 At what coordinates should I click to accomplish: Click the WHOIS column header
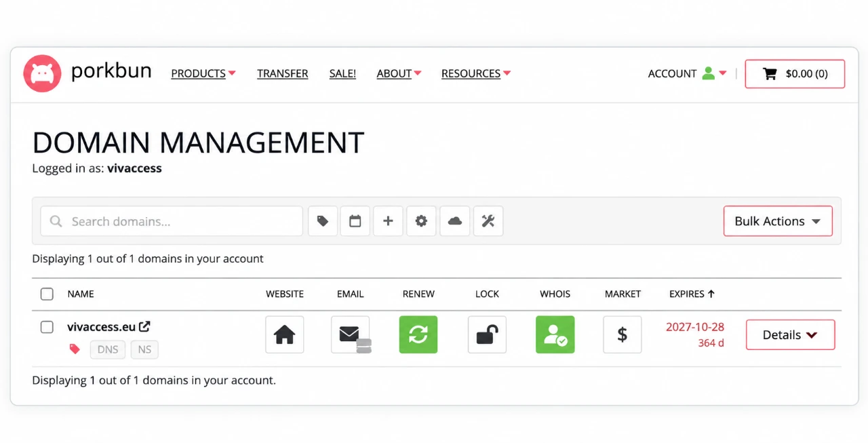555,294
